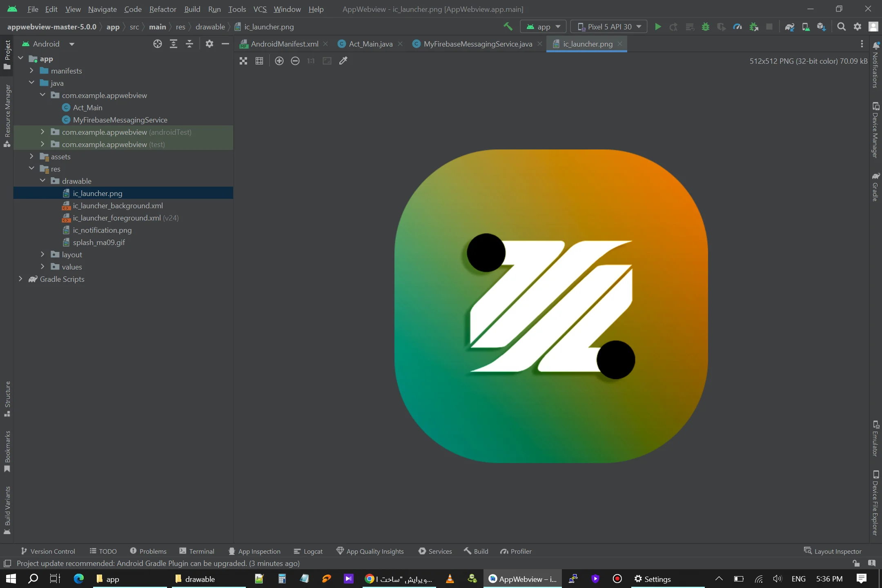Open the Version Control tool window
Screen dimensions: 882x588
[48, 551]
